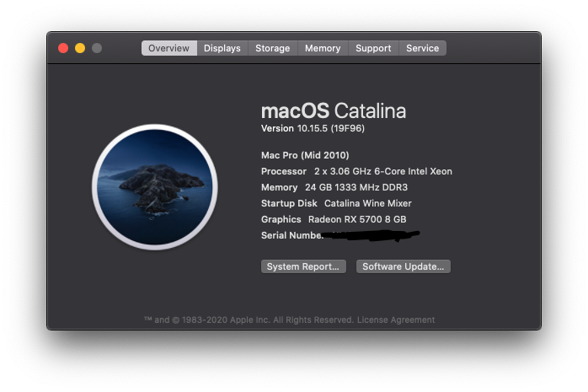Open the Service tab

423,48
